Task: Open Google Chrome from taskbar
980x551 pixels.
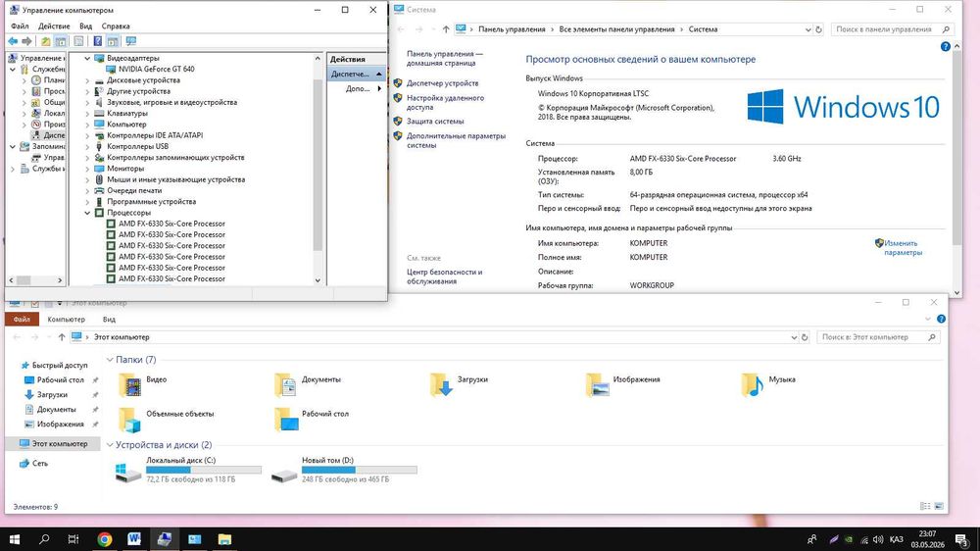Action: (x=105, y=538)
